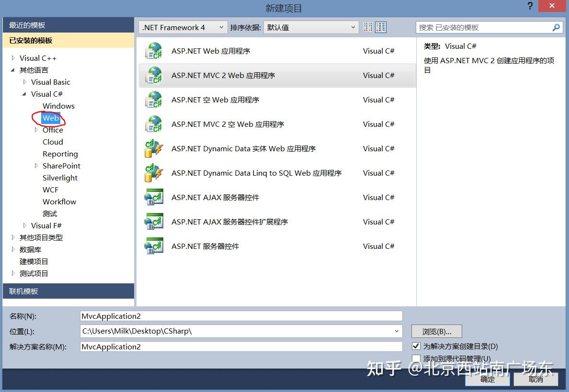Select the Cloud category
569x392 pixels.
click(53, 142)
